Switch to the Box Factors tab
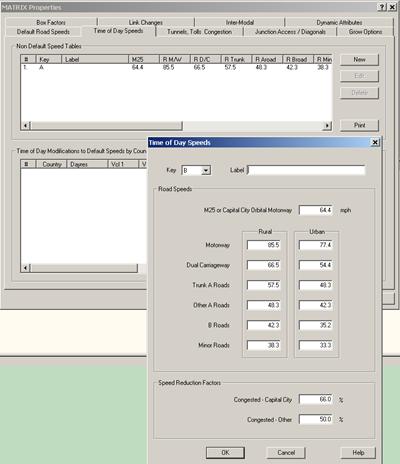The image size is (400, 464). [51, 22]
